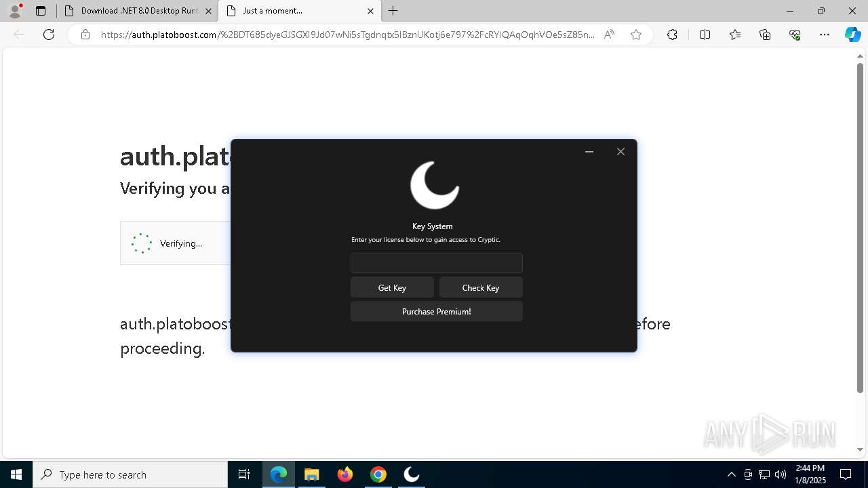The width and height of the screenshot is (868, 488).
Task: Open Collections icon
Action: tap(765, 35)
